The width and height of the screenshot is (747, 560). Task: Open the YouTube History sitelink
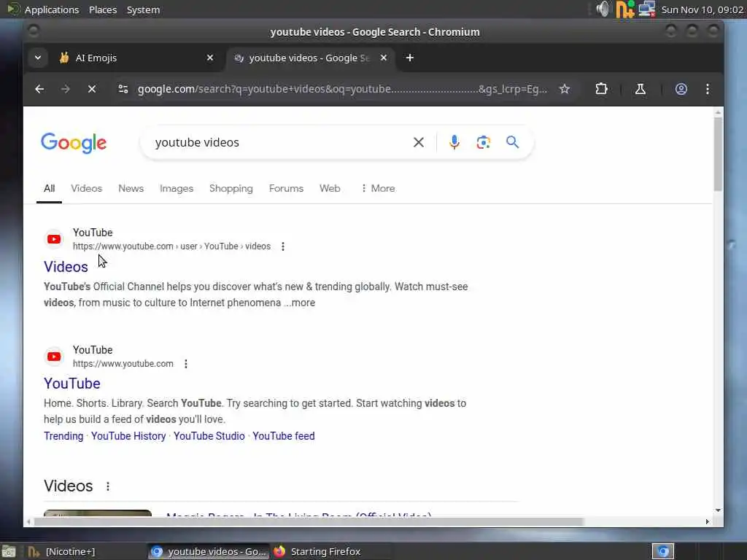[x=128, y=436]
